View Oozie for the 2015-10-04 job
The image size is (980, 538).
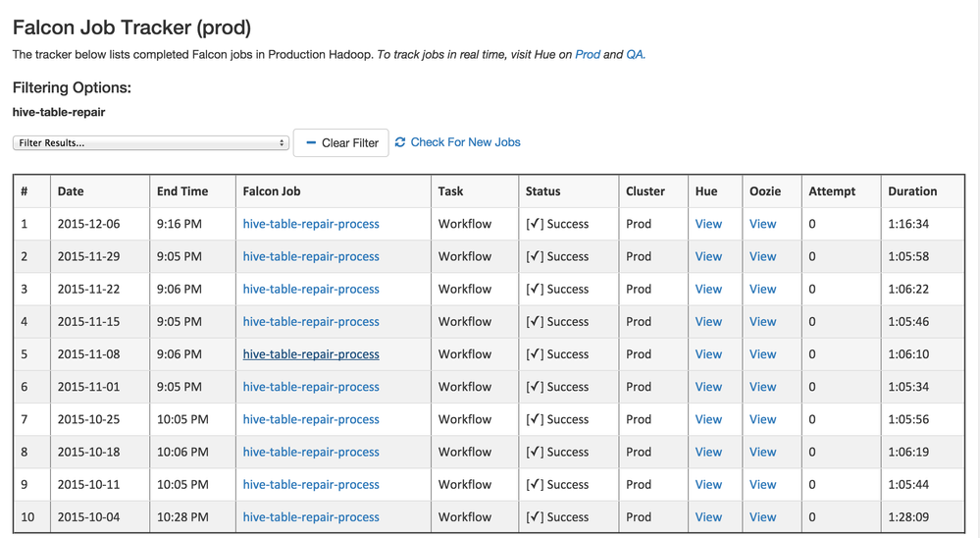click(x=762, y=516)
